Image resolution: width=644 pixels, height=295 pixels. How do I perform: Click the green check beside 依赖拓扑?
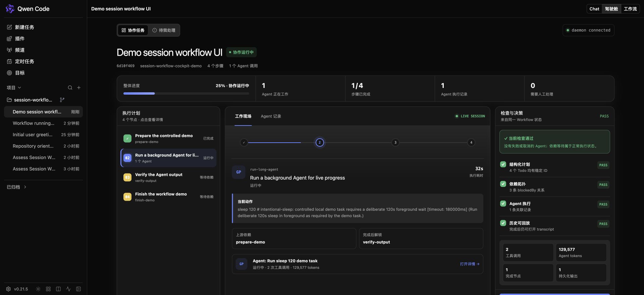(x=503, y=184)
